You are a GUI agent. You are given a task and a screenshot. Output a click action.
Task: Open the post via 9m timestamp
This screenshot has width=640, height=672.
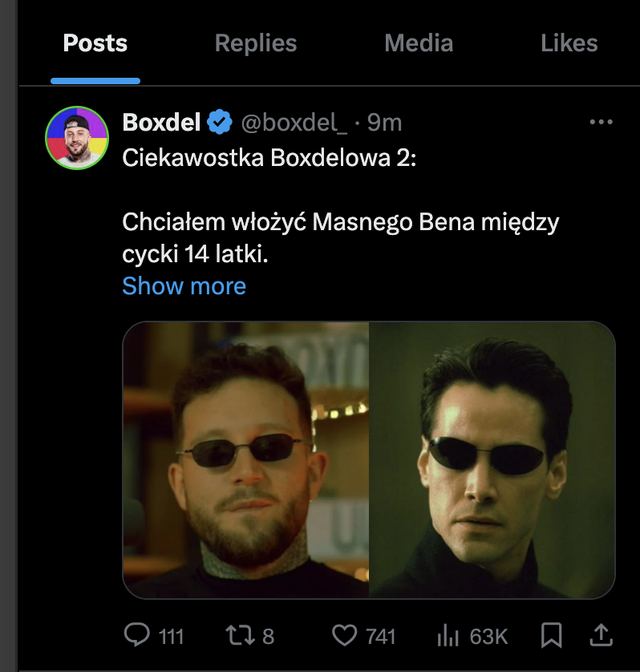tap(385, 123)
